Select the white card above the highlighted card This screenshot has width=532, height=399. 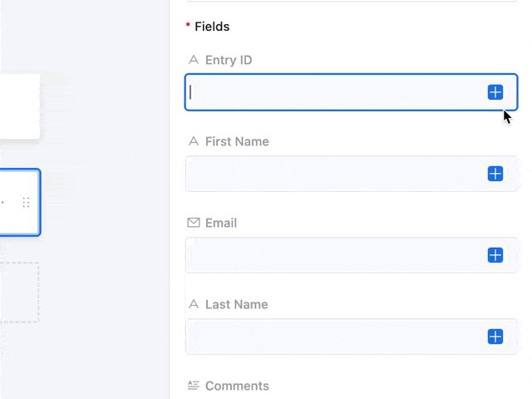coord(18,106)
